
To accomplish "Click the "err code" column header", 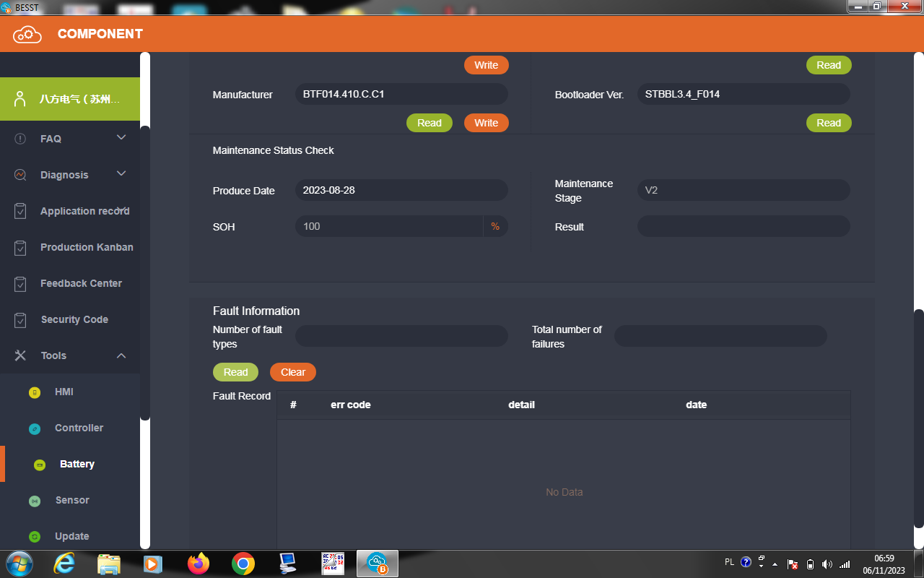I will coord(351,405).
